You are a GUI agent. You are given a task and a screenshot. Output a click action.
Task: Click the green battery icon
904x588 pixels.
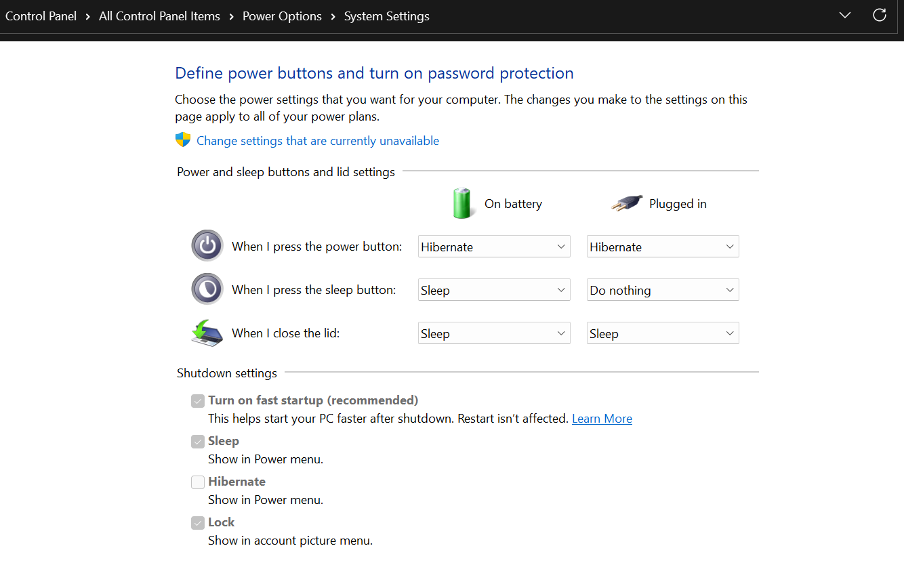click(x=461, y=203)
